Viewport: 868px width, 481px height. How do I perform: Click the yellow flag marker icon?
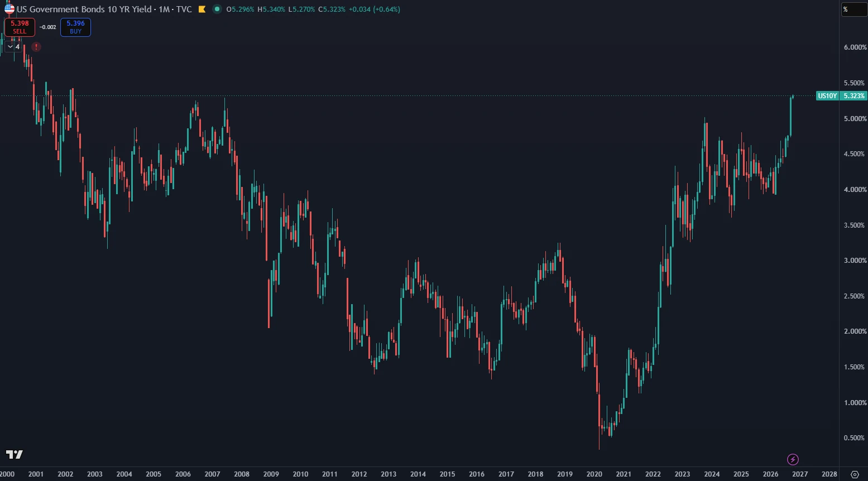tap(202, 9)
